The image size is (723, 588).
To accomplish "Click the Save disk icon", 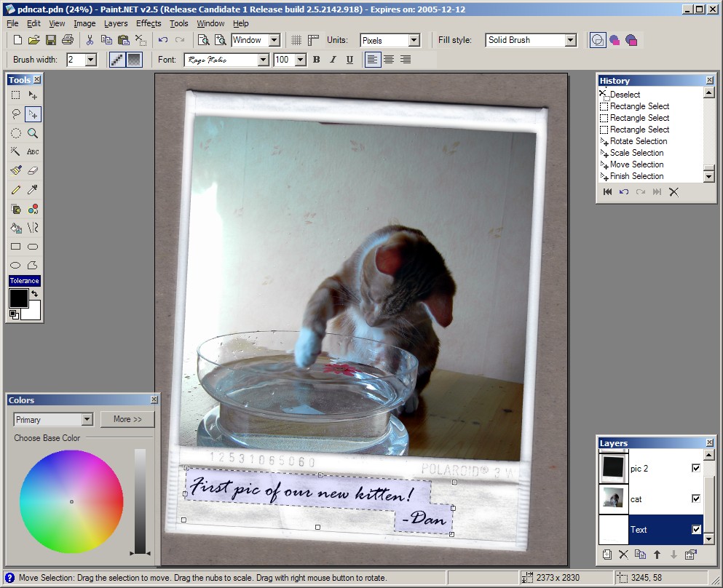I will [51, 40].
